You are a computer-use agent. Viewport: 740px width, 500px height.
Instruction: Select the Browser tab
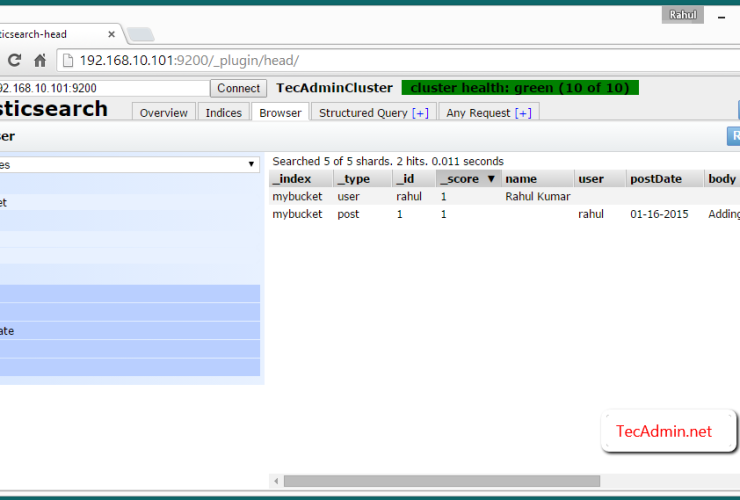click(x=280, y=113)
